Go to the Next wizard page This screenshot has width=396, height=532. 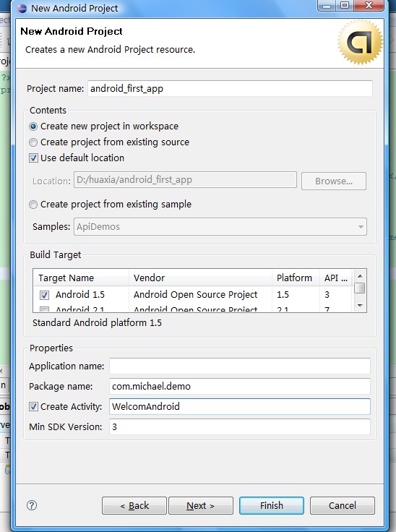pyautogui.click(x=201, y=505)
